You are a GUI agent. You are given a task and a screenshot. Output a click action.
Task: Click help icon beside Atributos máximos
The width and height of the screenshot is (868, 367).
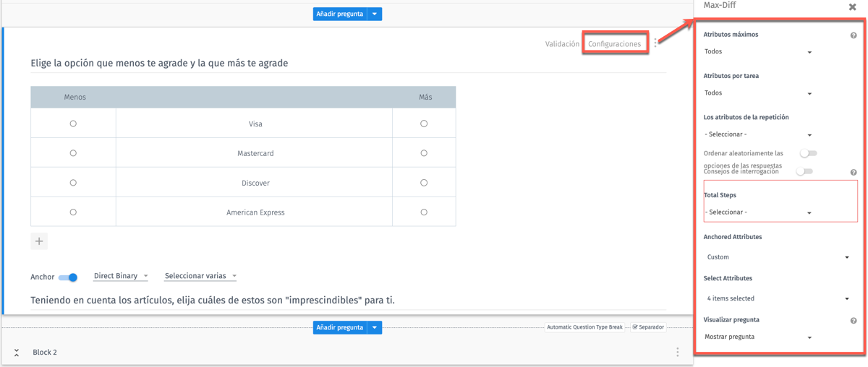click(x=854, y=35)
